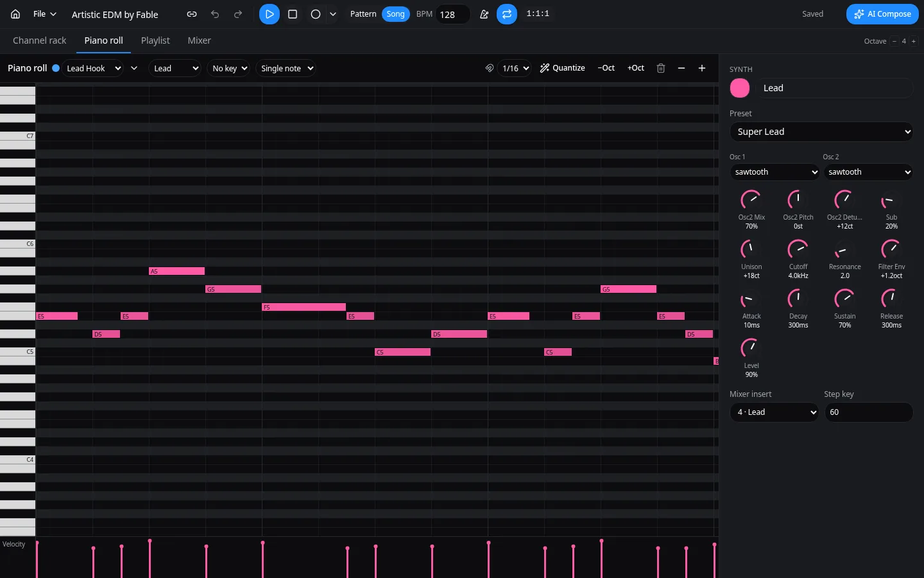Screen dimensions: 924x578
Task: Click the BPM field showing 128
Action: pos(452,14)
